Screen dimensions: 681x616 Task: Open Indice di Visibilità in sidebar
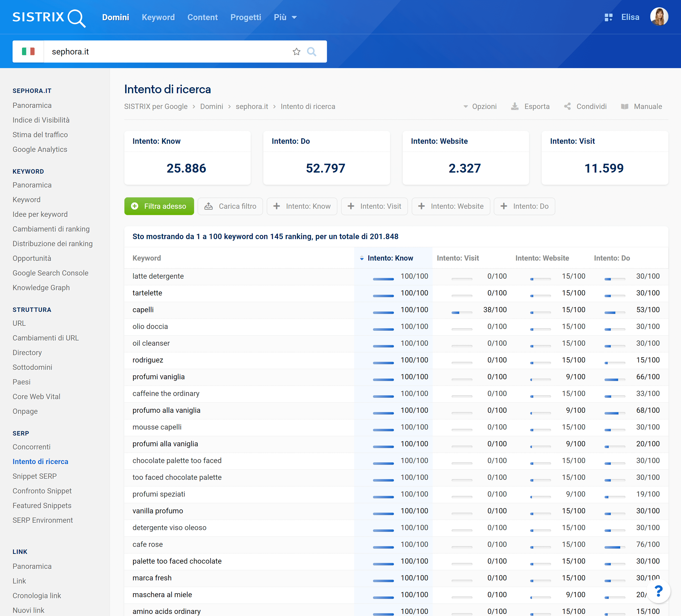(41, 120)
